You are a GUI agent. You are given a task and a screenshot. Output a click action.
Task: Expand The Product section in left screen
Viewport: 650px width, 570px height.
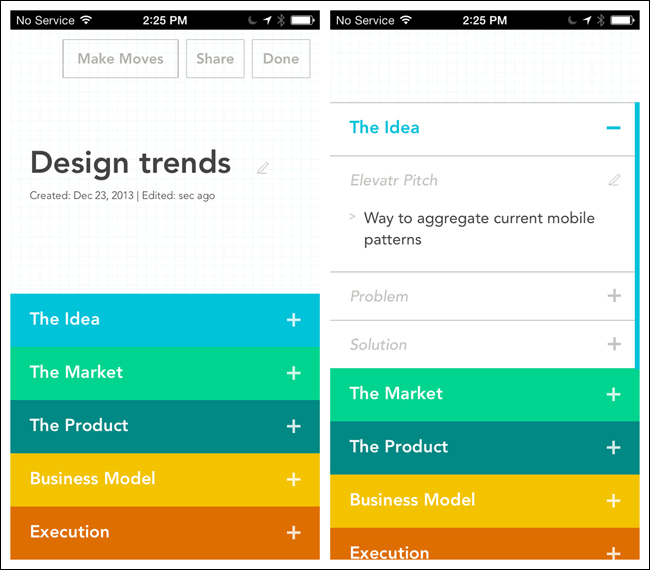(165, 426)
